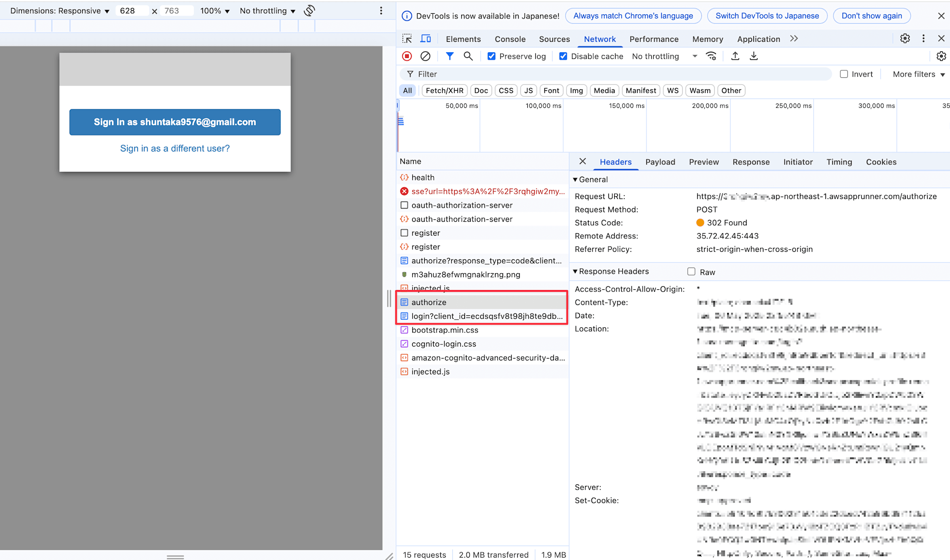Toggle Preserve log checkbox
Screen dimensions: 950x560
492,56
